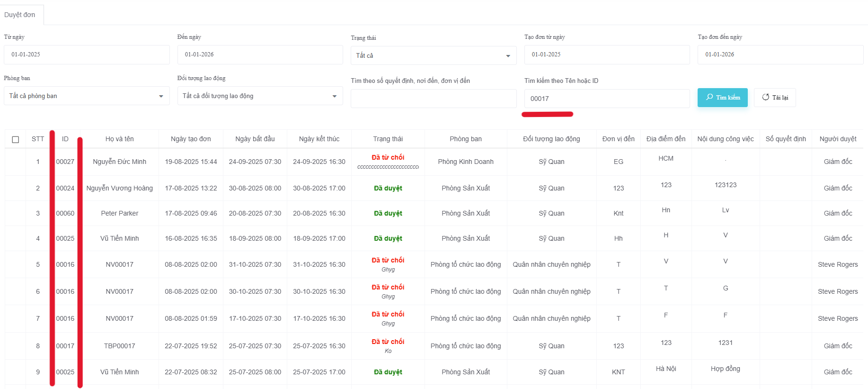Expand the Phòng ban dropdown
The height and width of the screenshot is (389, 868).
(87, 96)
